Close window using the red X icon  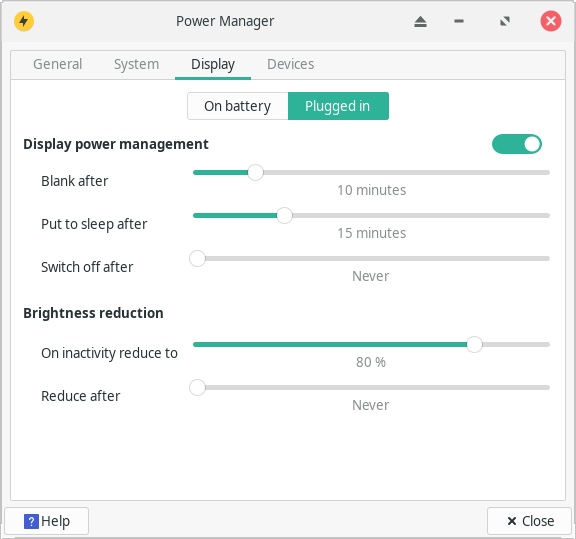point(551,21)
